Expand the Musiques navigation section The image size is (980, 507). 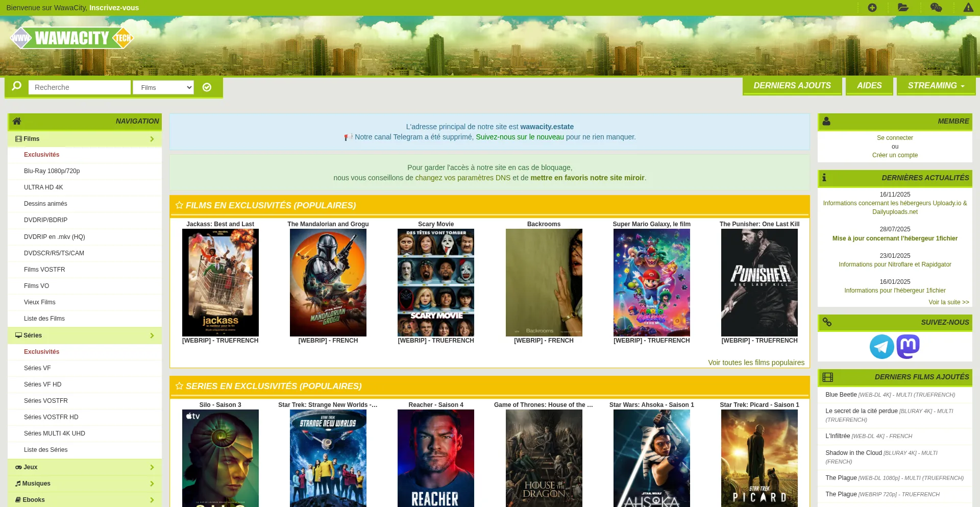(85, 484)
